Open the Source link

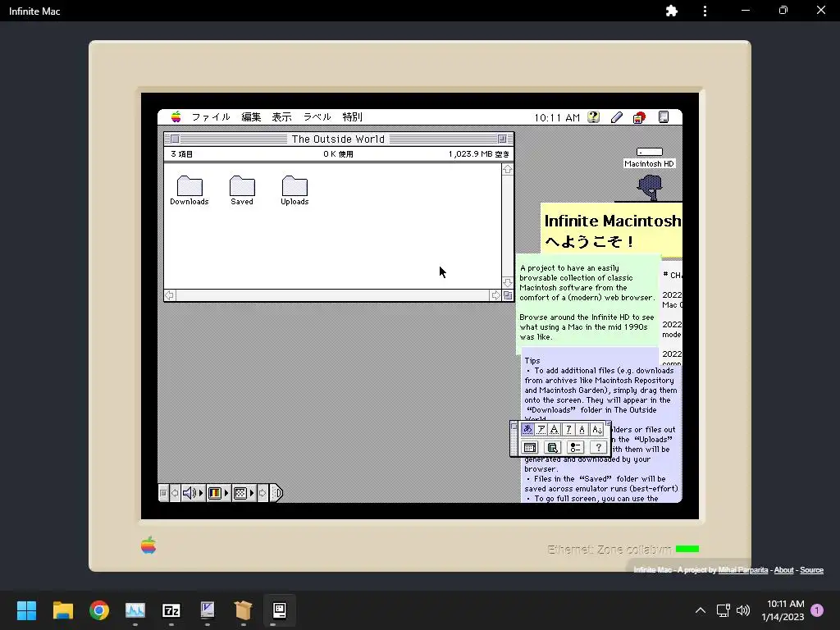tap(811, 570)
